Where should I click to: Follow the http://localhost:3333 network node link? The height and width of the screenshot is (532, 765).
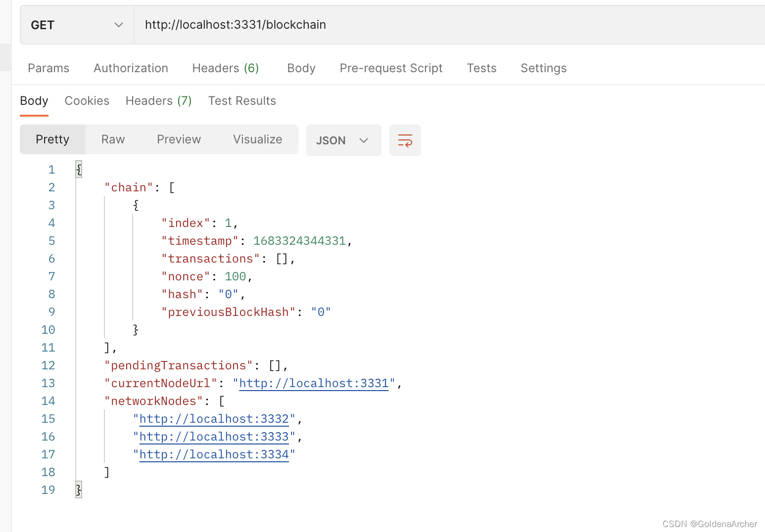(x=214, y=437)
